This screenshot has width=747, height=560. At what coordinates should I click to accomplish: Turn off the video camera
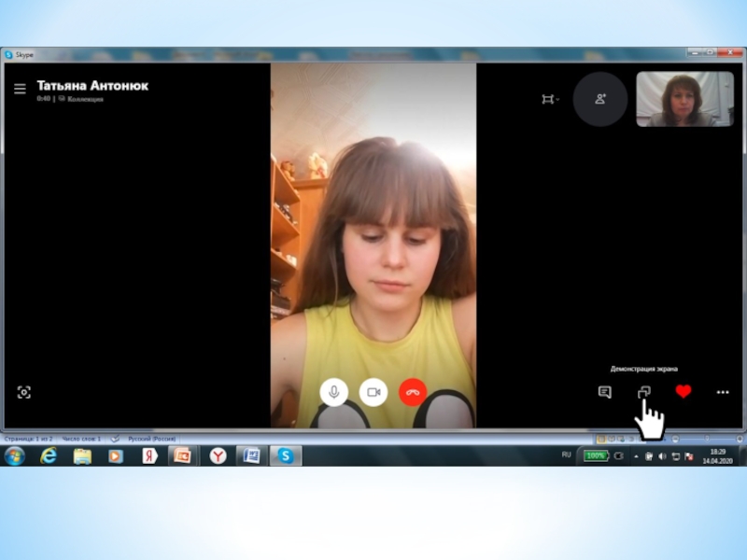pos(373,392)
